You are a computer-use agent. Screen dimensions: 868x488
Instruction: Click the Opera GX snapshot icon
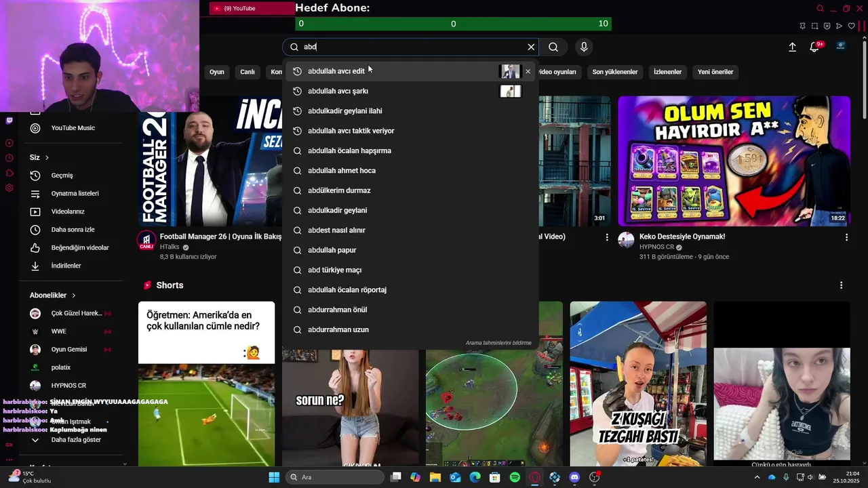tap(814, 26)
